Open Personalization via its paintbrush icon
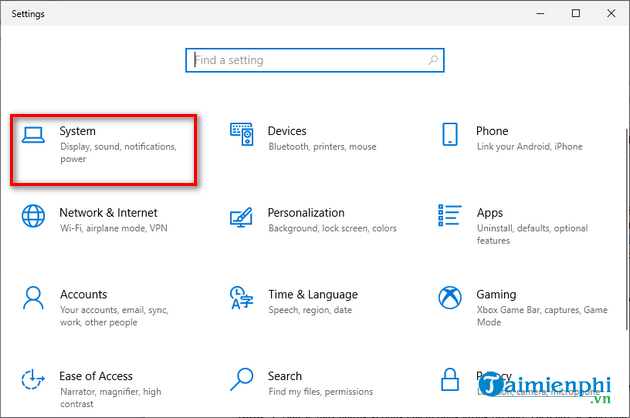The height and width of the screenshot is (418, 630). [242, 216]
